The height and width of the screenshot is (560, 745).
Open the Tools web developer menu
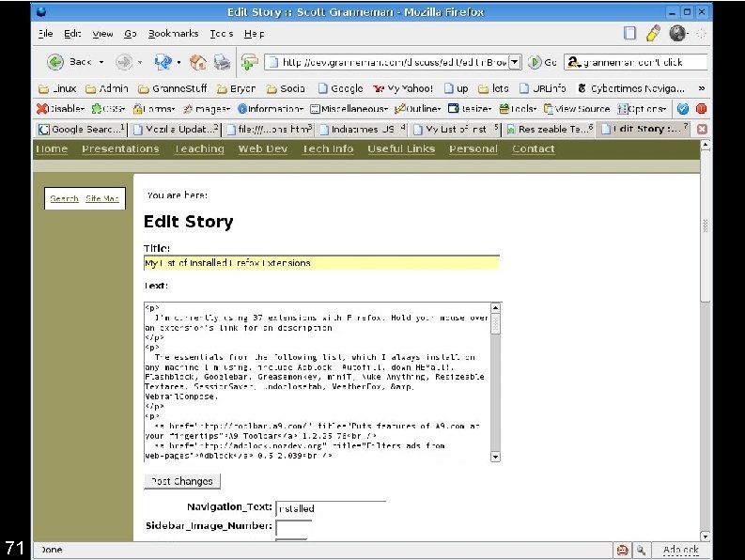tap(518, 109)
